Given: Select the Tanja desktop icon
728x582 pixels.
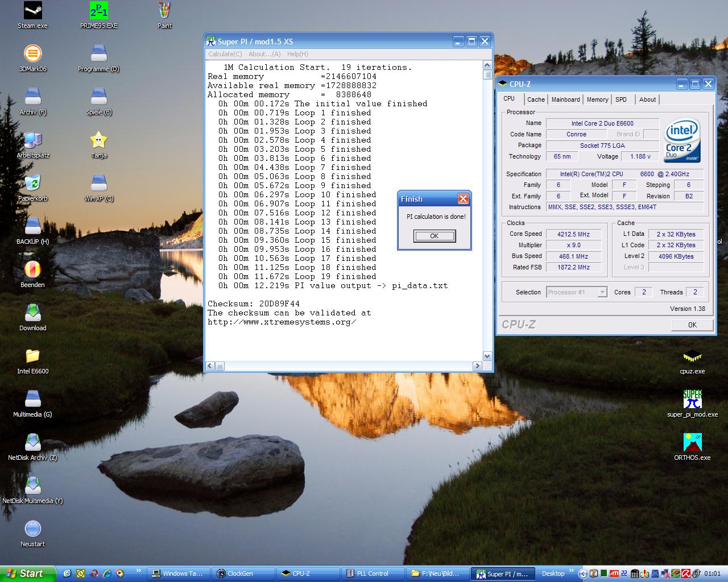Looking at the screenshot, I should 99,145.
